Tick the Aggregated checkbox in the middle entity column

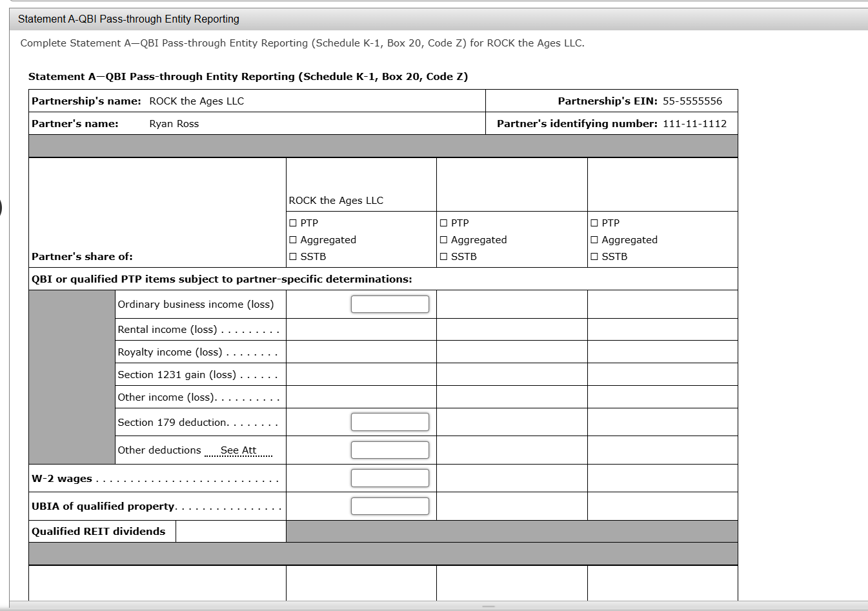444,240
